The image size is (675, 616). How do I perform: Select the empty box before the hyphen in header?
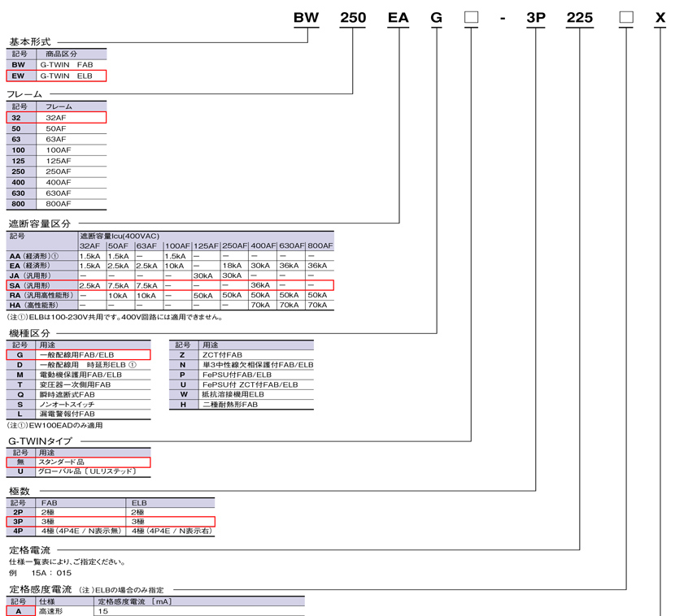point(472,17)
